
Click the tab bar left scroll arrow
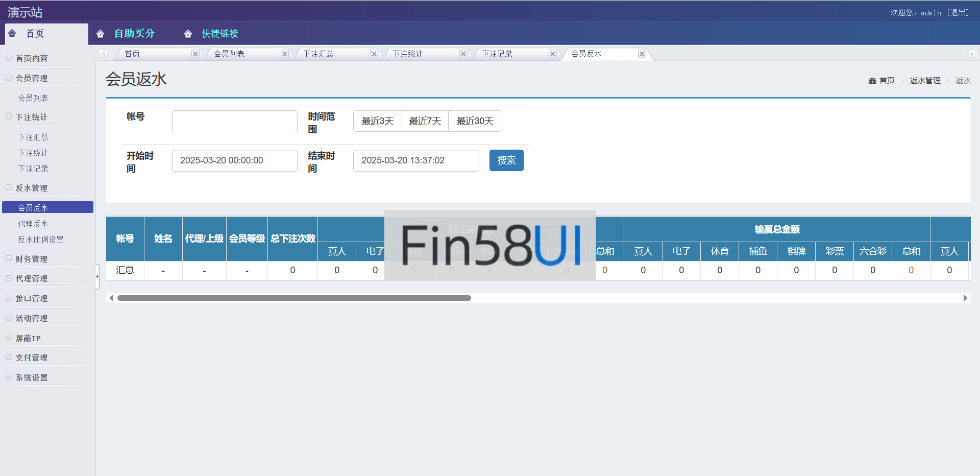pyautogui.click(x=104, y=54)
